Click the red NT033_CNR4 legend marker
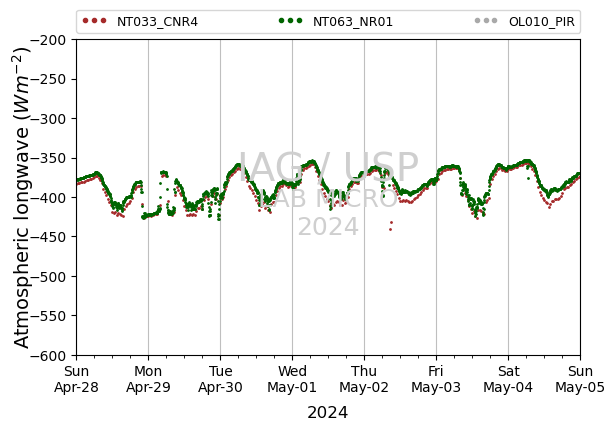 95,21
